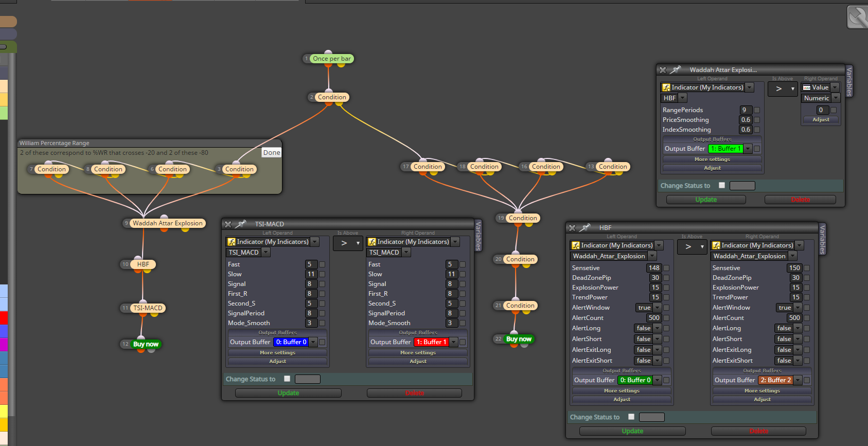
Task: Toggle RangePeriods checkbox in Waddah Attar panel
Action: coord(757,110)
